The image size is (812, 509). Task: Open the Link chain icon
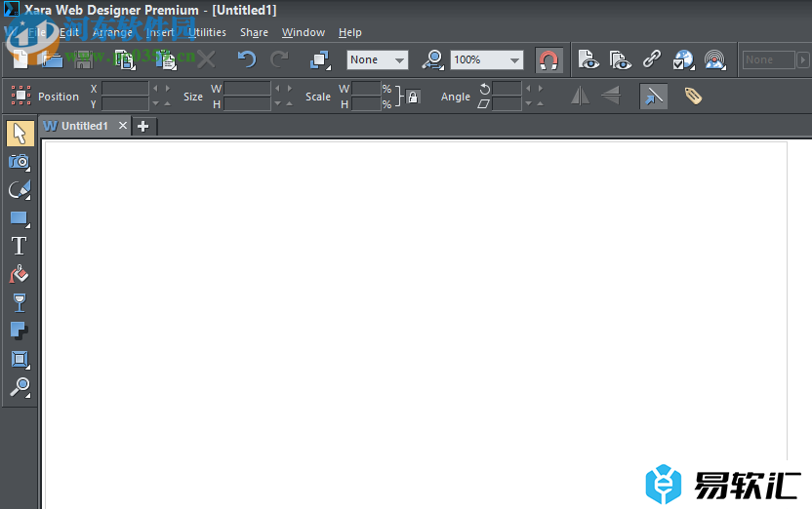point(652,59)
